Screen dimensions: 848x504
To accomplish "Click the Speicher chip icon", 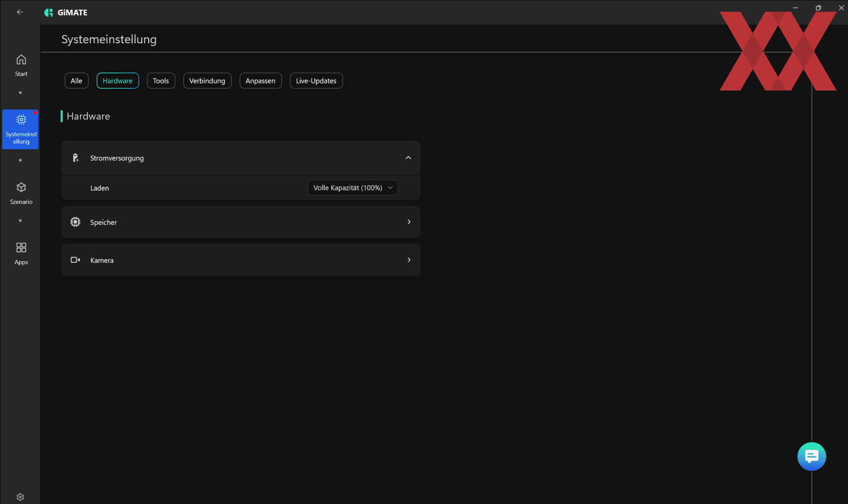I will point(75,222).
